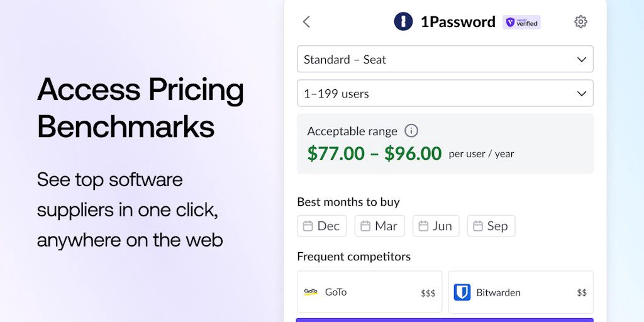The image size is (644, 322).
Task: Click the back arrow icon
Action: click(306, 22)
